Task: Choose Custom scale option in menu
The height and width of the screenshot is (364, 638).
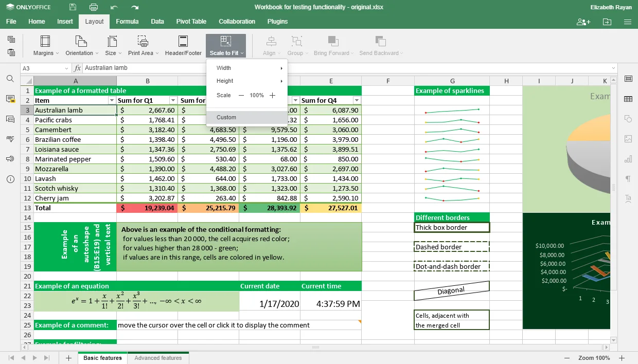Action: 247,117
